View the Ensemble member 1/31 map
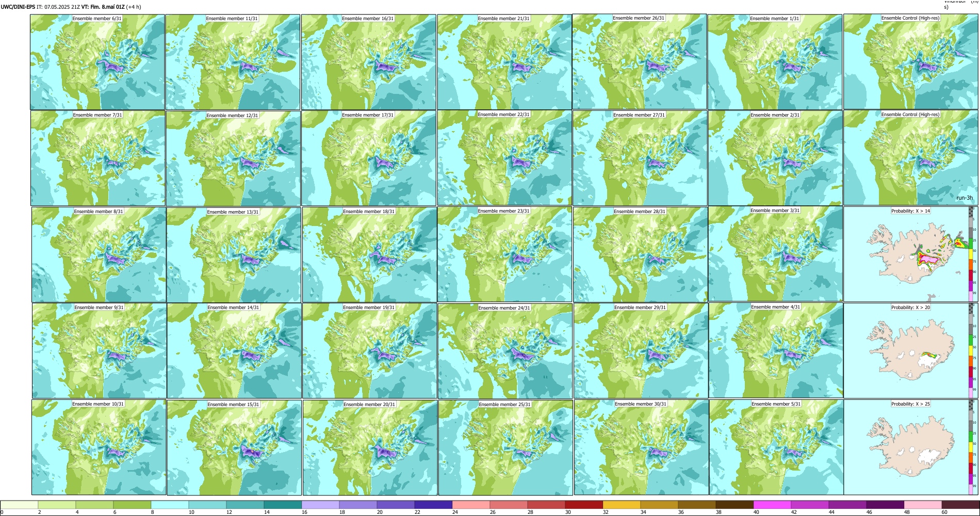The image size is (980, 516). click(x=775, y=62)
